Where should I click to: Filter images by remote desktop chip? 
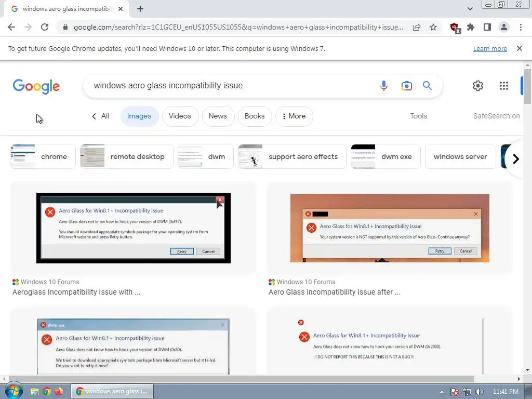tap(127, 156)
